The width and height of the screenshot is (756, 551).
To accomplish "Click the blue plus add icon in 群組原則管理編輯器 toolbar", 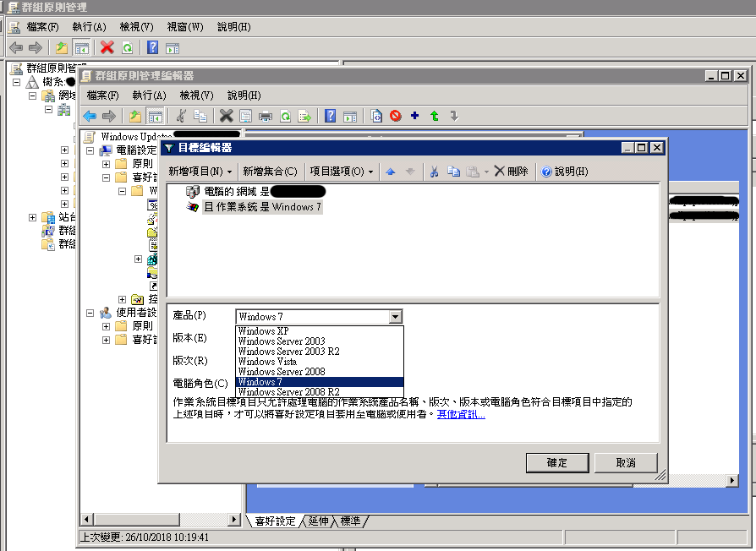I will pos(414,116).
